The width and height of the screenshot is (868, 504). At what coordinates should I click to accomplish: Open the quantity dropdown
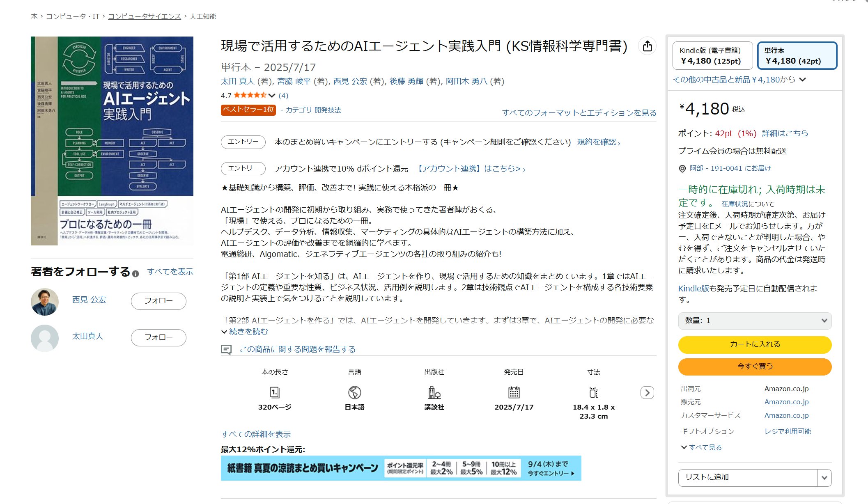point(755,321)
